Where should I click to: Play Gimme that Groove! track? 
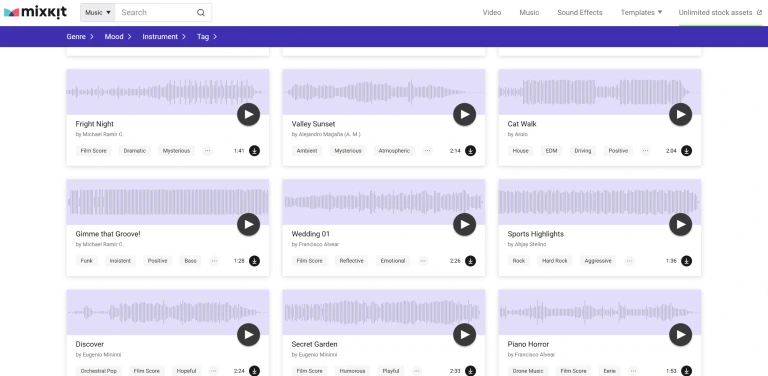[248, 225]
